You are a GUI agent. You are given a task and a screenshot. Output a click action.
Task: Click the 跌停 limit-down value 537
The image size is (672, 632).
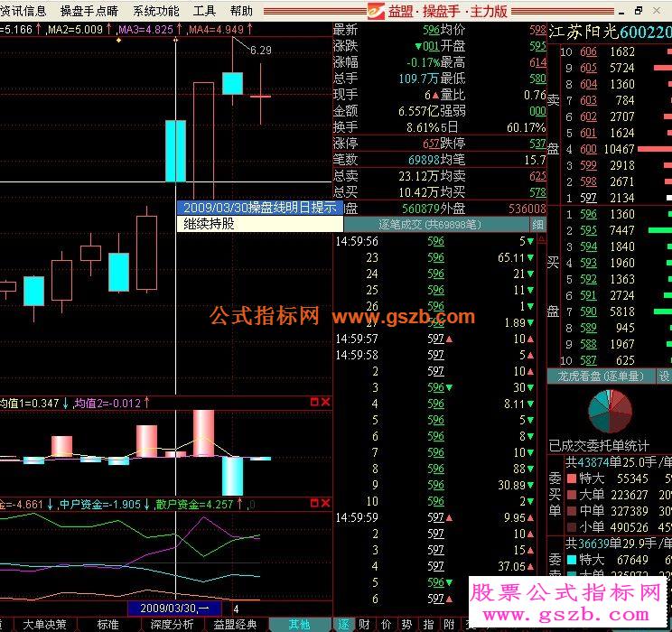pos(537,144)
